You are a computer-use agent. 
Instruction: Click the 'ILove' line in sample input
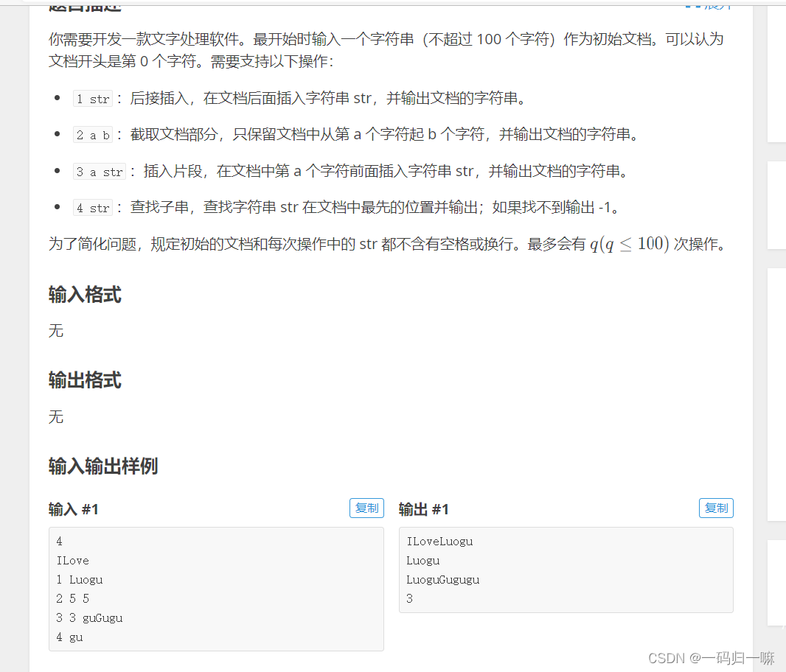coord(73,561)
